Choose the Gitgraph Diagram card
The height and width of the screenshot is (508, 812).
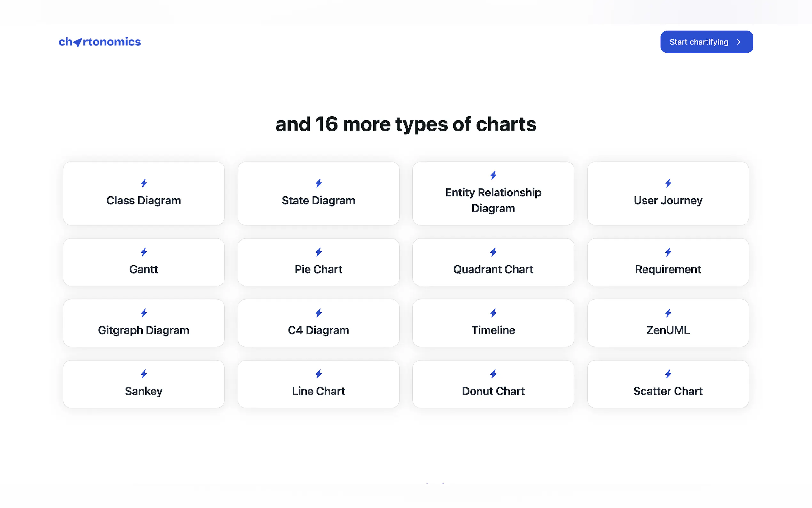click(144, 323)
